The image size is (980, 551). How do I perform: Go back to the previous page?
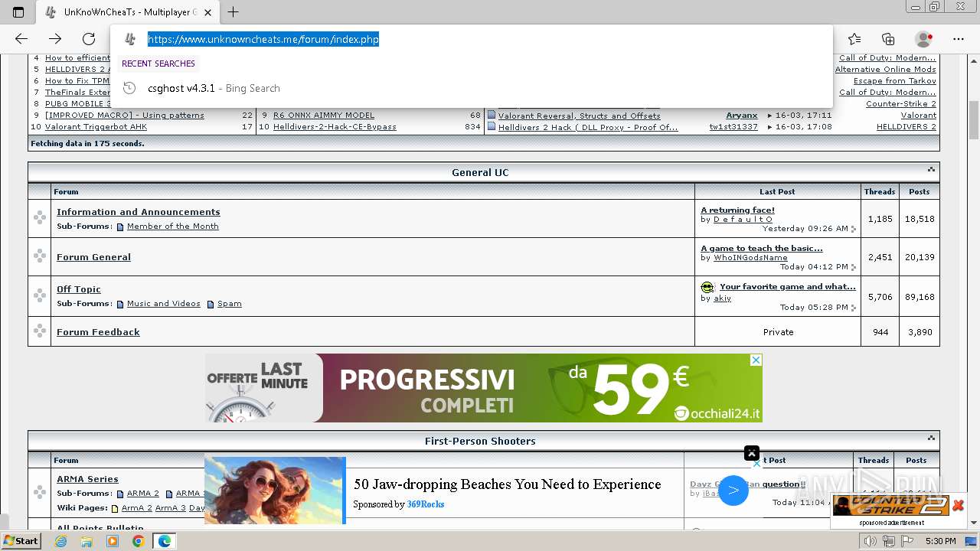pos(21,39)
